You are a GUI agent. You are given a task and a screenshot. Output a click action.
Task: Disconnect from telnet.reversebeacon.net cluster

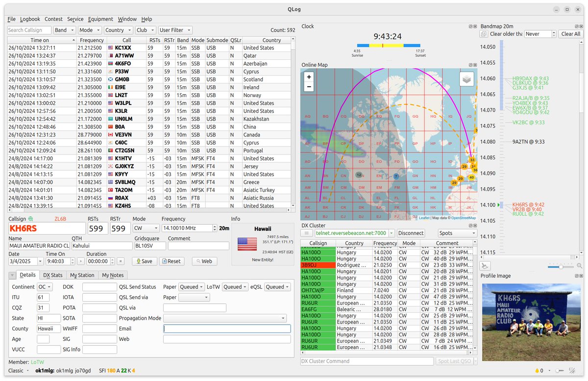click(x=411, y=233)
